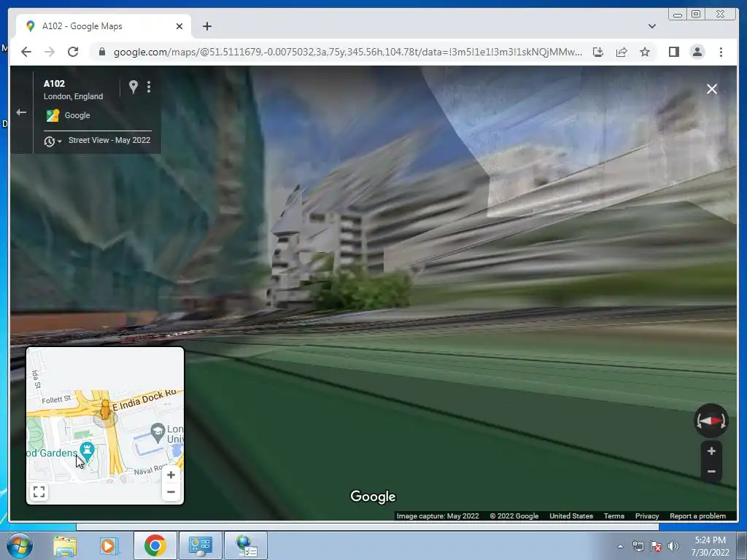Share this page via share icon

click(622, 52)
